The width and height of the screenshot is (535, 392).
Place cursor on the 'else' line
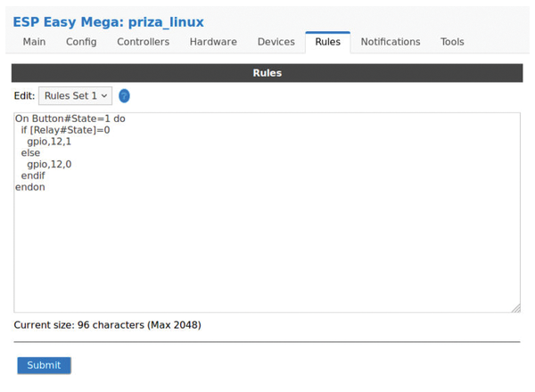(x=30, y=152)
